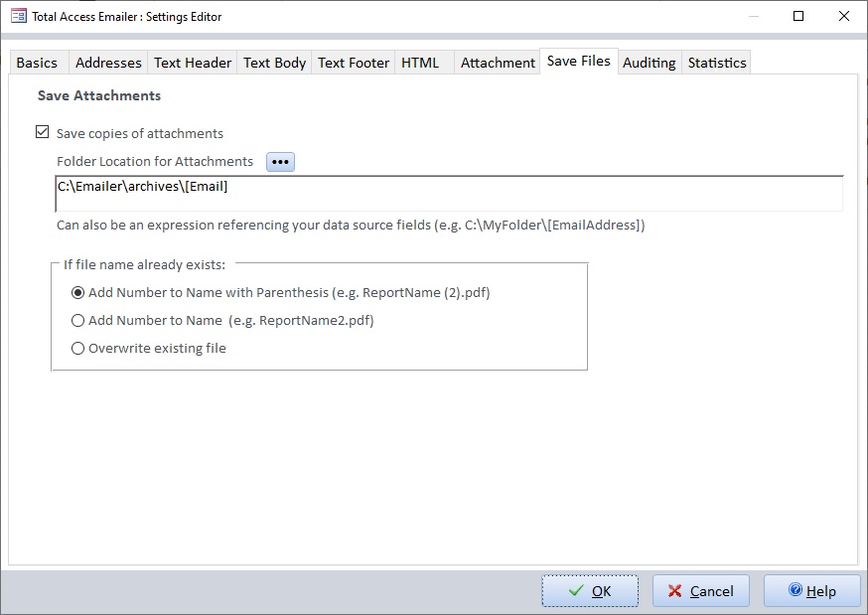View the Auditing tab
The width and height of the screenshot is (868, 615).
(x=649, y=63)
